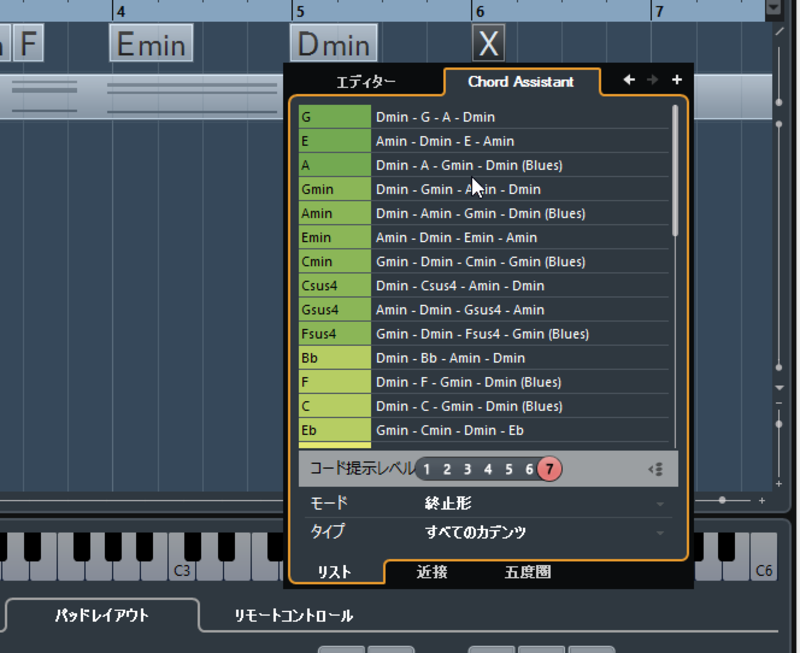
Task: Click the C6 key on the keyboard
Action: coord(764,556)
